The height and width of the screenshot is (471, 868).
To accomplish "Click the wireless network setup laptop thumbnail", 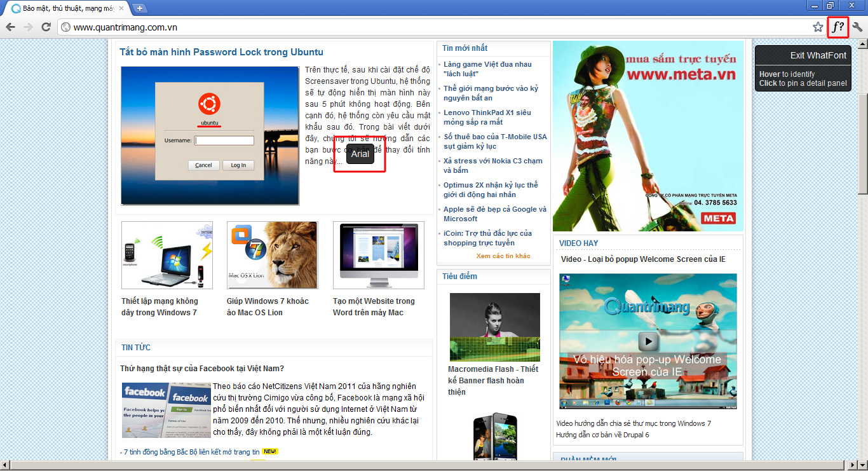I will point(167,255).
